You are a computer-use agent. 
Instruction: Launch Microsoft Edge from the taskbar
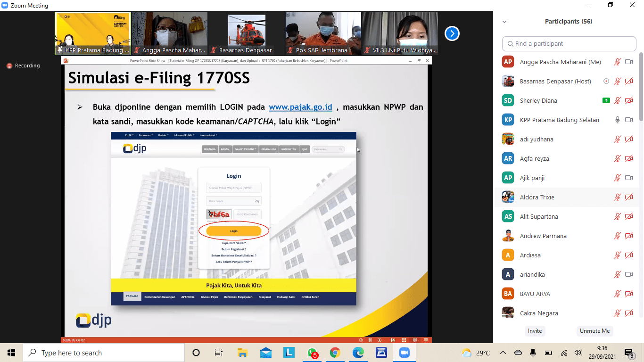358,353
